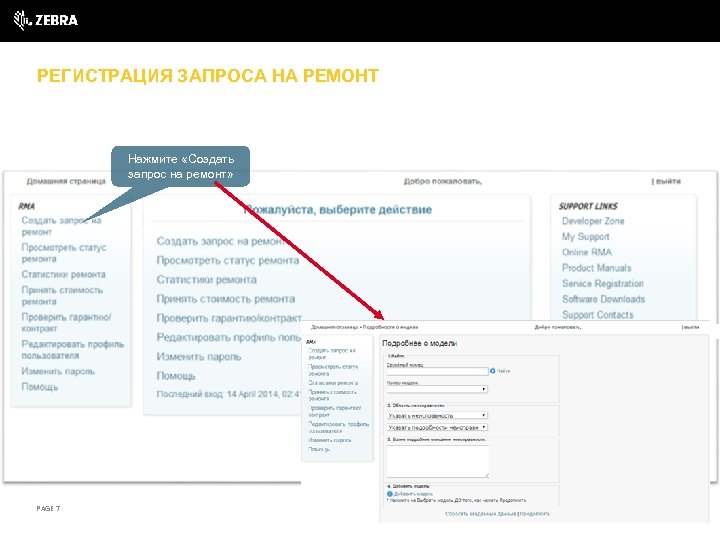Click 'выйти' logout in the model details page

(691, 327)
